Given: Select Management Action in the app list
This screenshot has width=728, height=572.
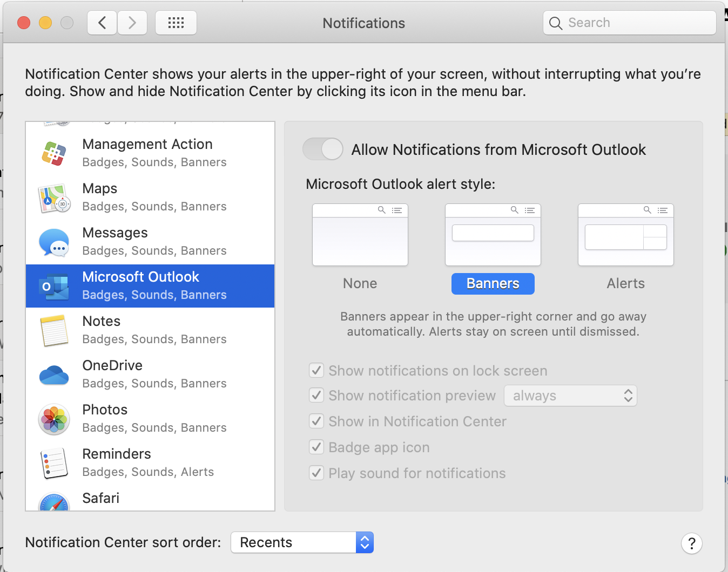Looking at the screenshot, I should [x=150, y=153].
